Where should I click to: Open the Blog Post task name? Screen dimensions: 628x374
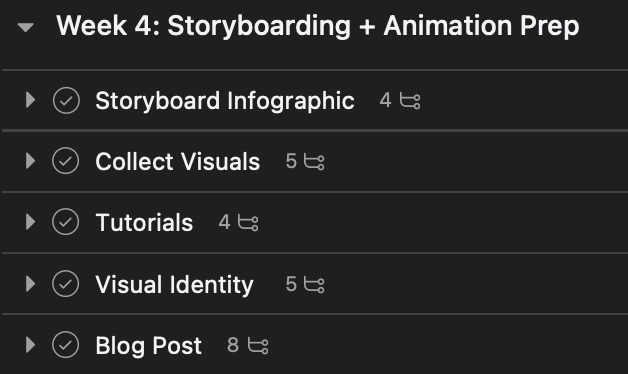(148, 346)
